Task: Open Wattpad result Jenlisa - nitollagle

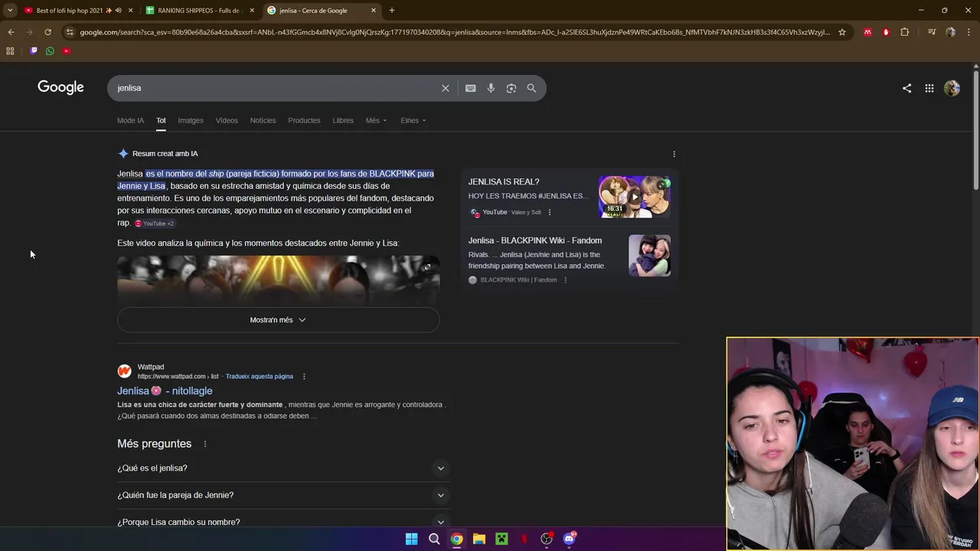Action: coord(165,391)
